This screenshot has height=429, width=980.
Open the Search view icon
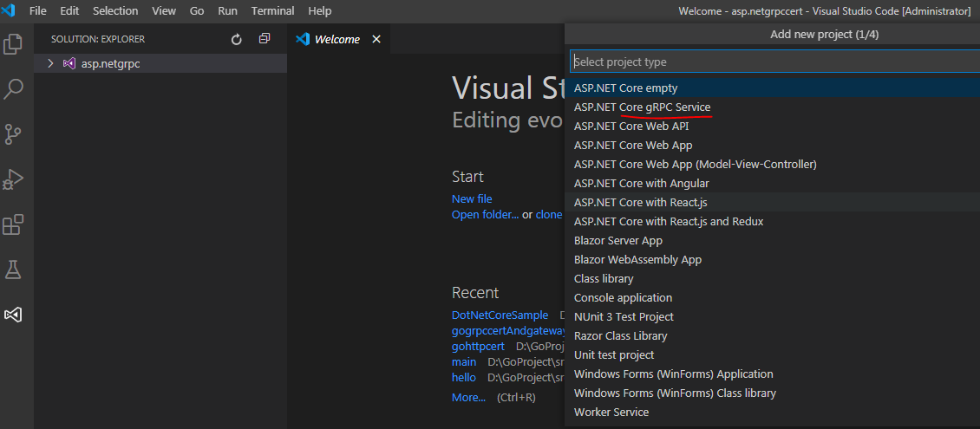click(13, 88)
